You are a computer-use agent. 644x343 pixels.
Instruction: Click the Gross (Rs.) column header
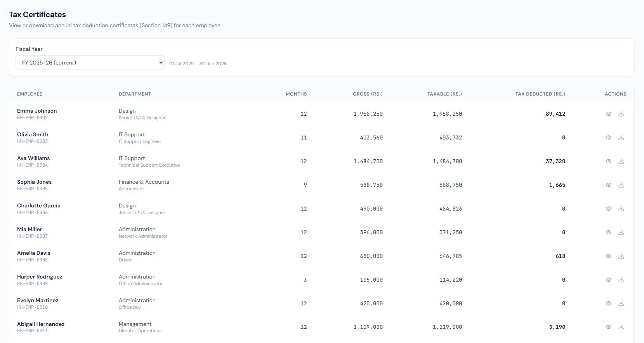368,94
